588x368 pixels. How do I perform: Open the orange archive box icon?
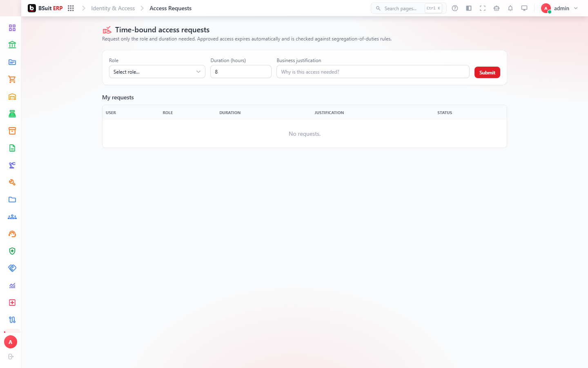click(12, 131)
